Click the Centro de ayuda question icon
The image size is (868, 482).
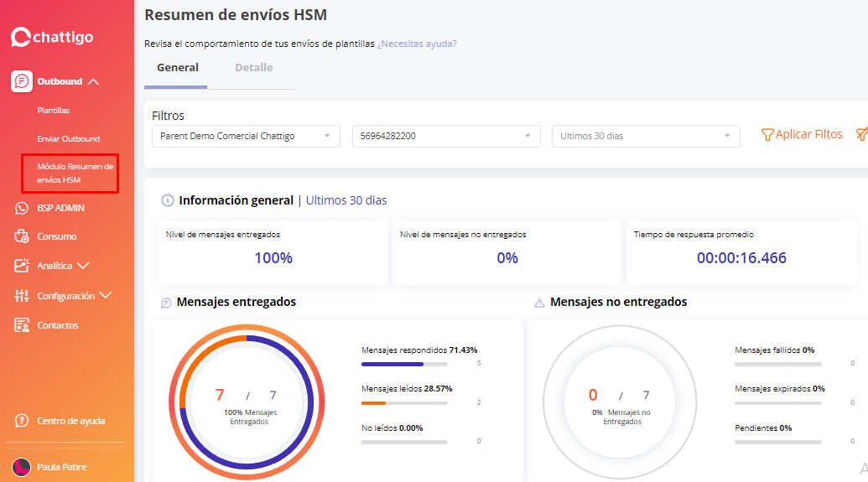(22, 421)
